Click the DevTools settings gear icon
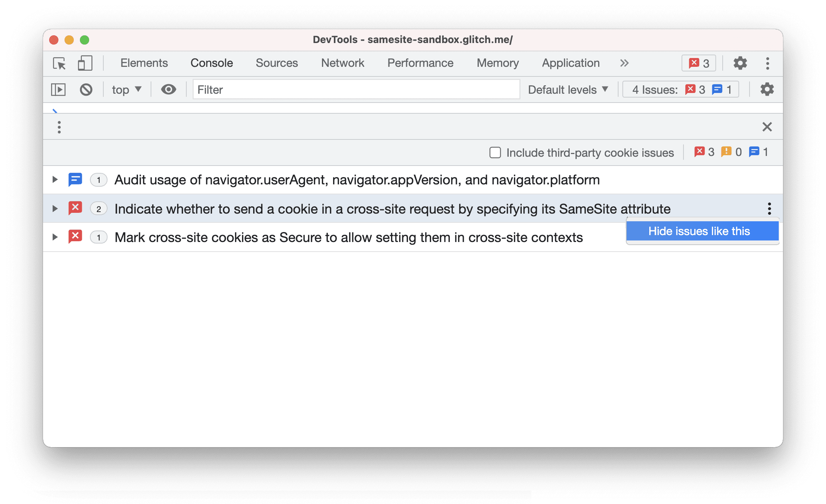Screen dimensions: 826x504 [740, 63]
